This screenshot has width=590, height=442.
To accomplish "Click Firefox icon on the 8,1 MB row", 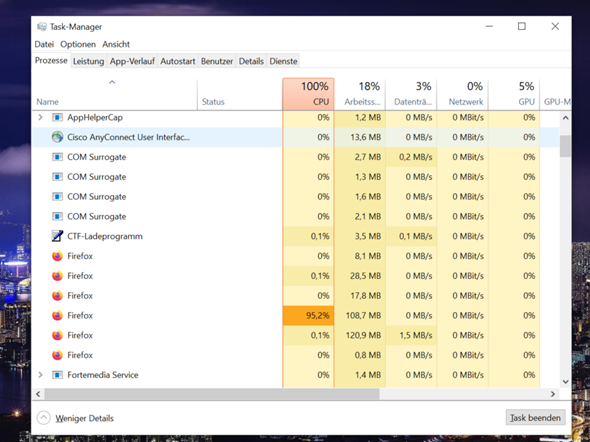I will pos(57,256).
